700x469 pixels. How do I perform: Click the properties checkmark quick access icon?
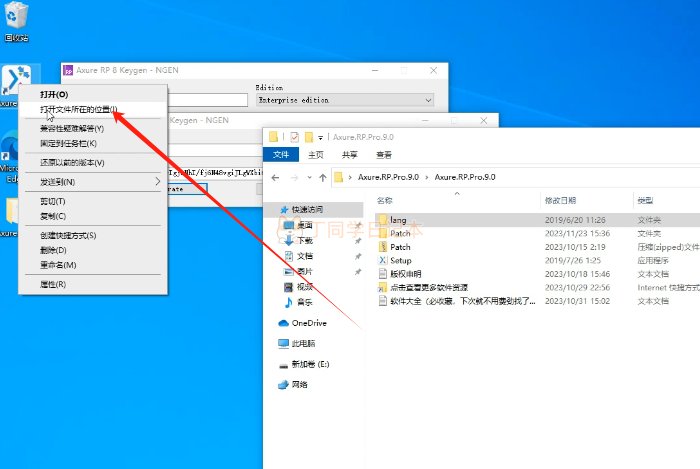294,137
